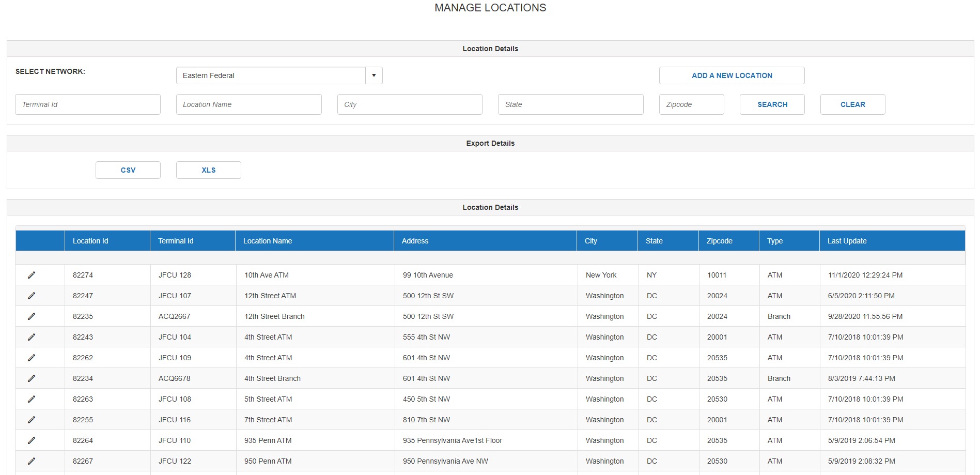The height and width of the screenshot is (475, 980).
Task: Select location name 5th Street ATM
Action: coord(268,399)
